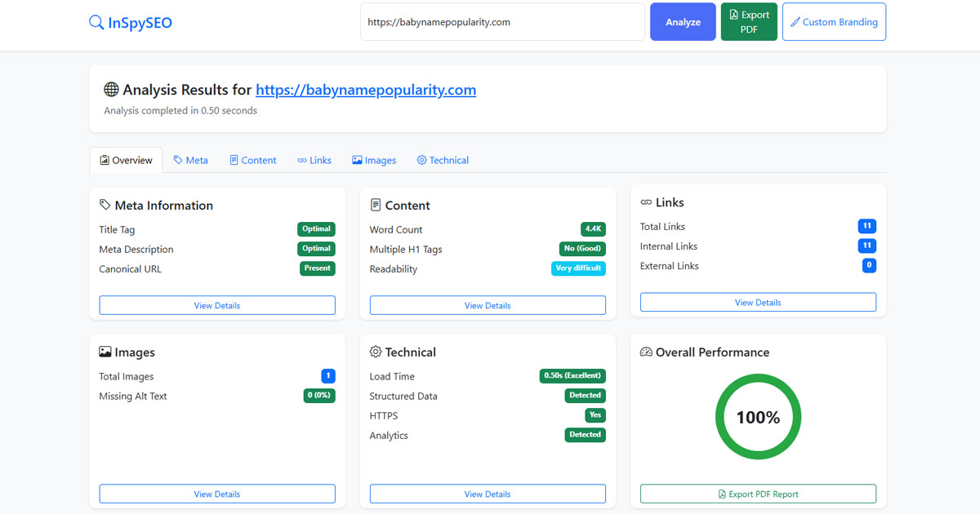Open the Overview tab
Viewport: 980px width, 514px height.
(126, 160)
